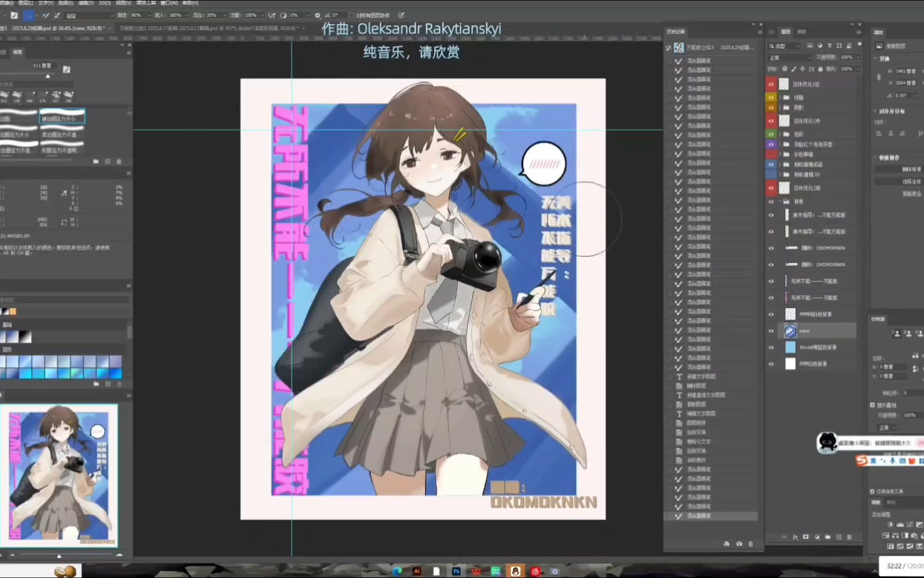Click the new adjustment layer icon

(x=817, y=537)
